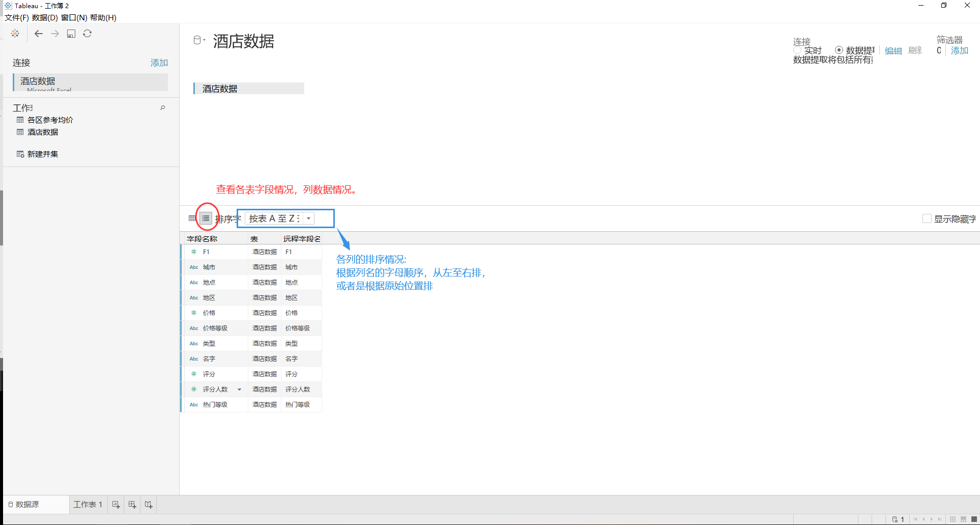Save the workbook using the disk icon
The height and width of the screenshot is (525, 980).
[x=71, y=34]
